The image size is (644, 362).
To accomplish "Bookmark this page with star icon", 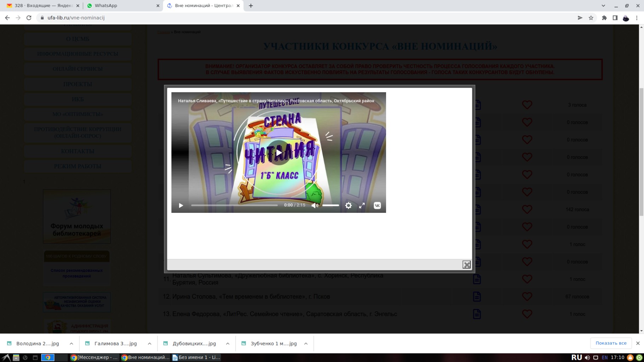I will 591,18.
